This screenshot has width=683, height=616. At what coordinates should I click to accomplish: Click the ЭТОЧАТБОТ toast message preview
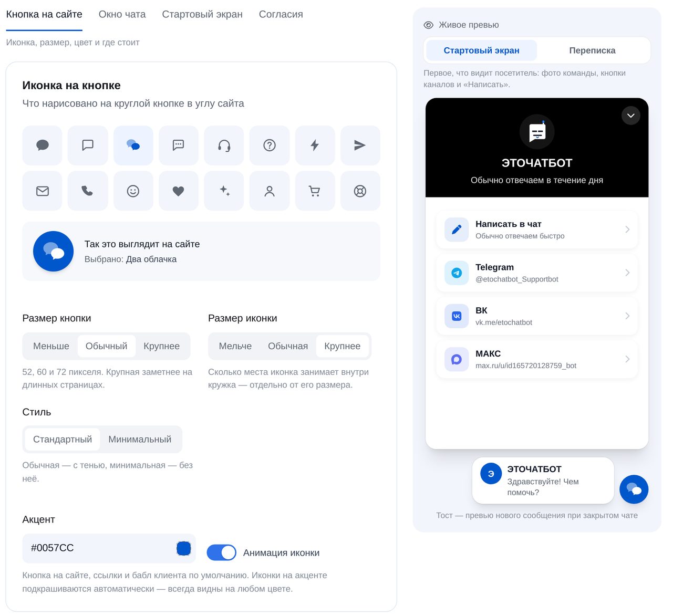pyautogui.click(x=543, y=481)
